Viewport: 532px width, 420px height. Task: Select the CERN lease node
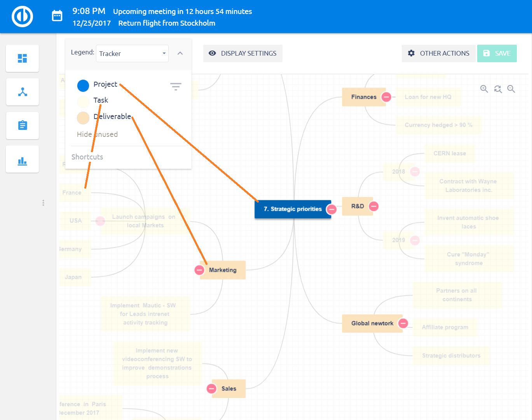tap(450, 153)
